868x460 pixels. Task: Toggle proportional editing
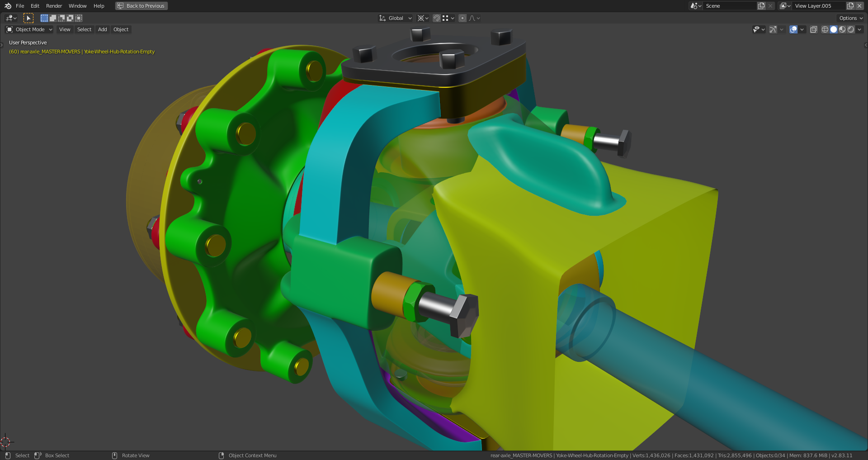coord(462,18)
